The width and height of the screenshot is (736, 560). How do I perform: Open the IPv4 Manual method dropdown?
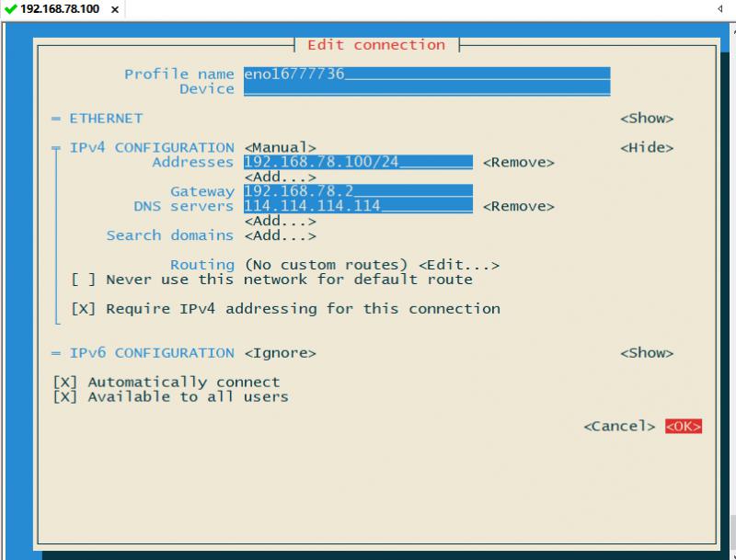[x=281, y=148]
